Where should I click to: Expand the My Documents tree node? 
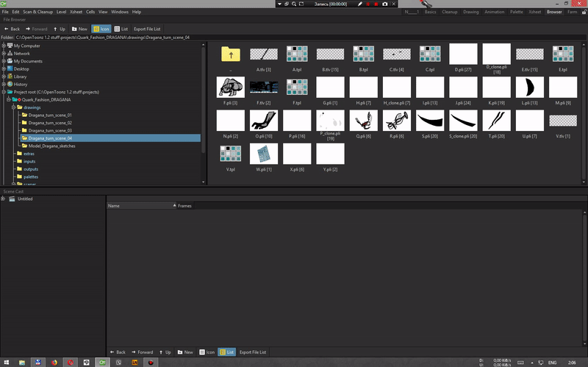[4, 61]
